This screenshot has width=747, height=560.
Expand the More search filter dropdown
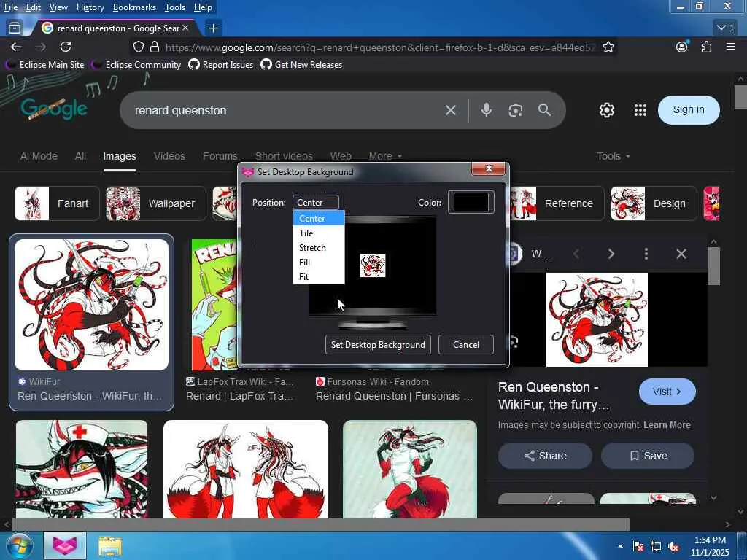(x=385, y=156)
